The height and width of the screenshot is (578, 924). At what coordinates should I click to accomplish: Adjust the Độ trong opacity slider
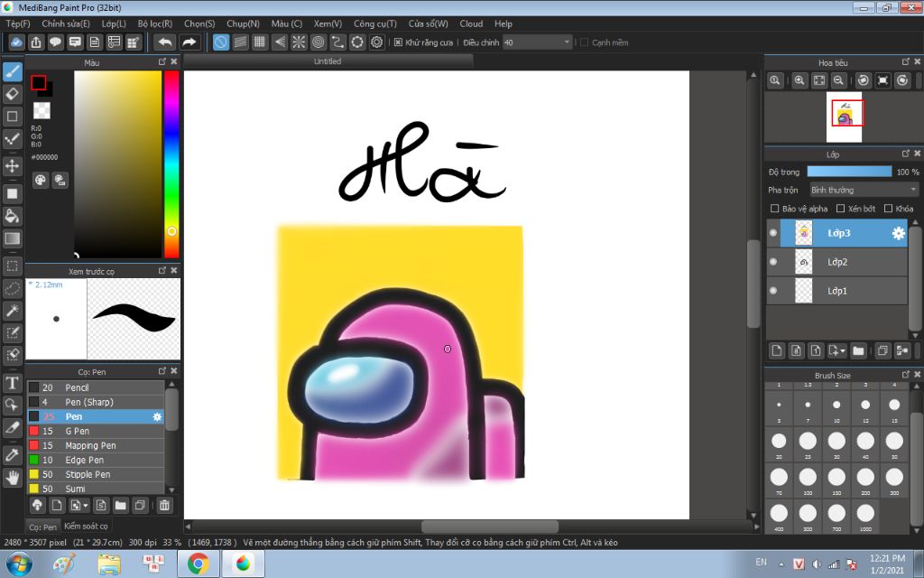pos(849,172)
